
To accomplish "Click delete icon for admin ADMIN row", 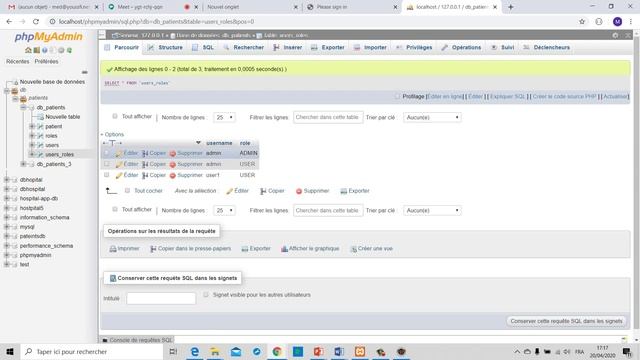I will pos(173,153).
